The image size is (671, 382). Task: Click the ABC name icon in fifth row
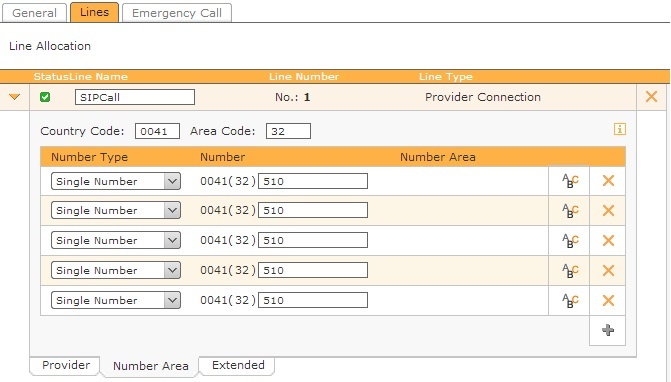click(x=570, y=300)
